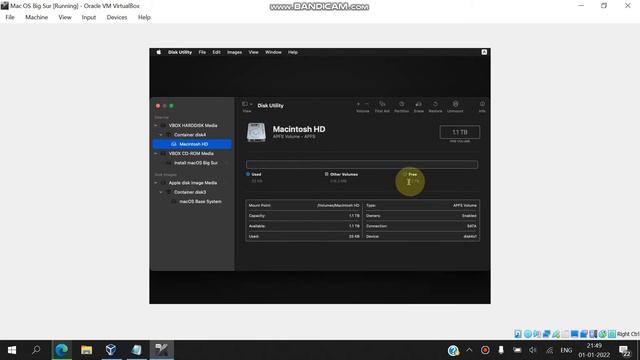Viewport: 640px width, 360px height.
Task: Click VirtualBox USB status icon
Action: (556, 334)
